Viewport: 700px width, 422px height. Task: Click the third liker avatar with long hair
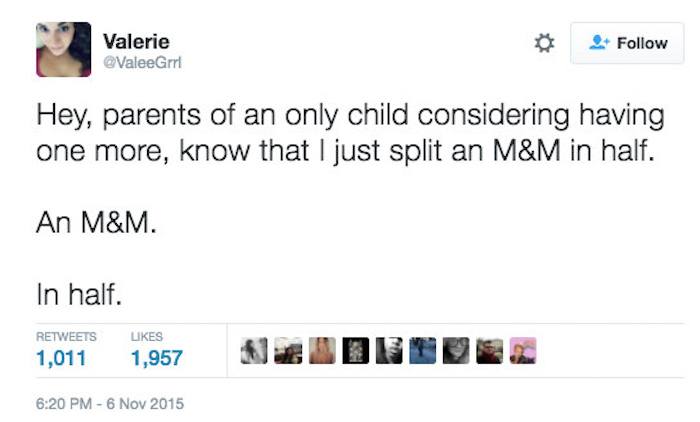pyautogui.click(x=322, y=350)
